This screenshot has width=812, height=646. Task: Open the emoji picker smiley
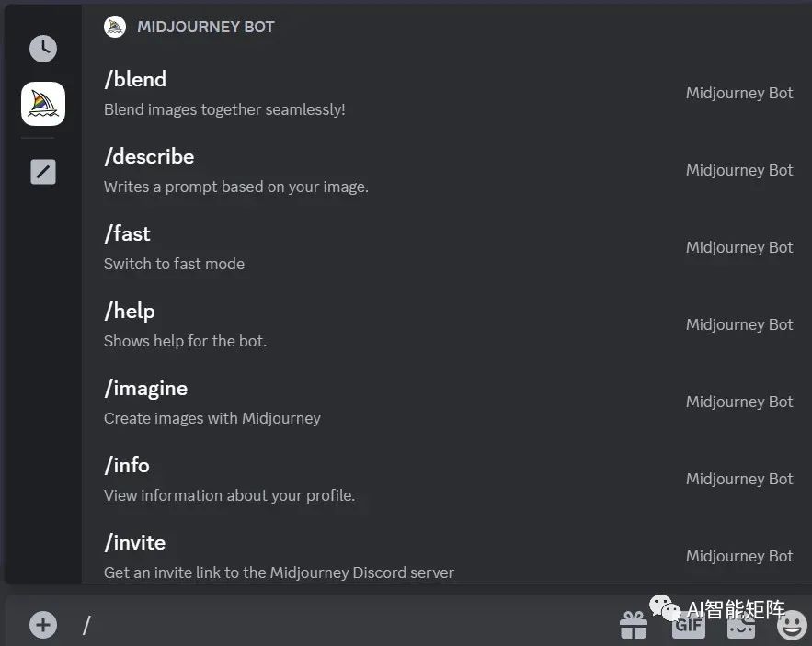click(792, 625)
